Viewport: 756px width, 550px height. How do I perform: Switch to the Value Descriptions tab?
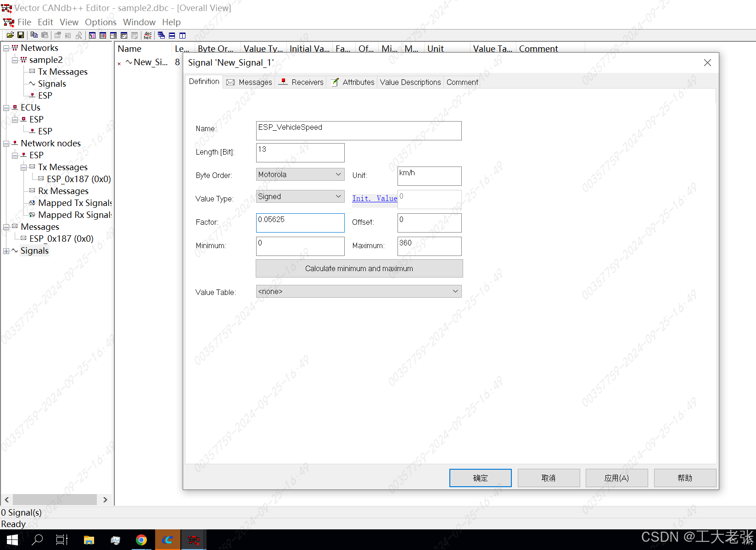click(410, 82)
